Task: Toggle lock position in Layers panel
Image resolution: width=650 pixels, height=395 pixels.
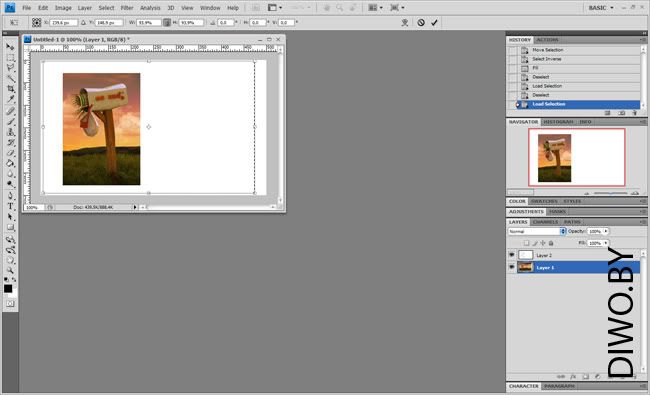Action: pos(543,243)
